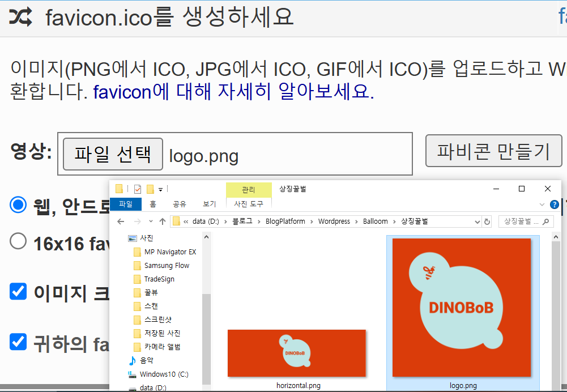Open TradeSign folder in tree
This screenshot has width=567, height=392.
(159, 279)
